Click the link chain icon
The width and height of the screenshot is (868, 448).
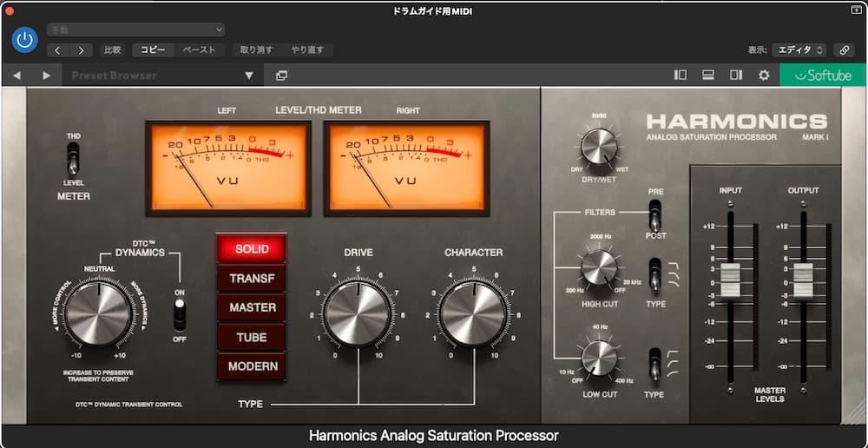tap(844, 49)
